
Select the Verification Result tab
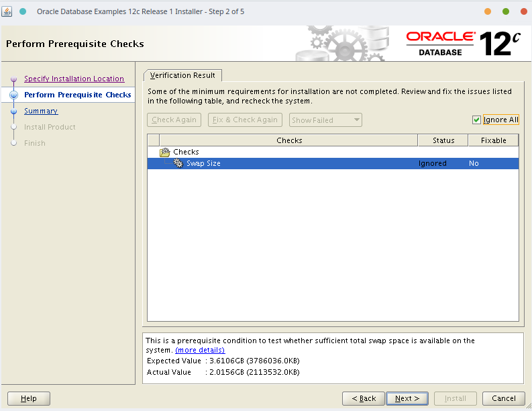pyautogui.click(x=182, y=75)
